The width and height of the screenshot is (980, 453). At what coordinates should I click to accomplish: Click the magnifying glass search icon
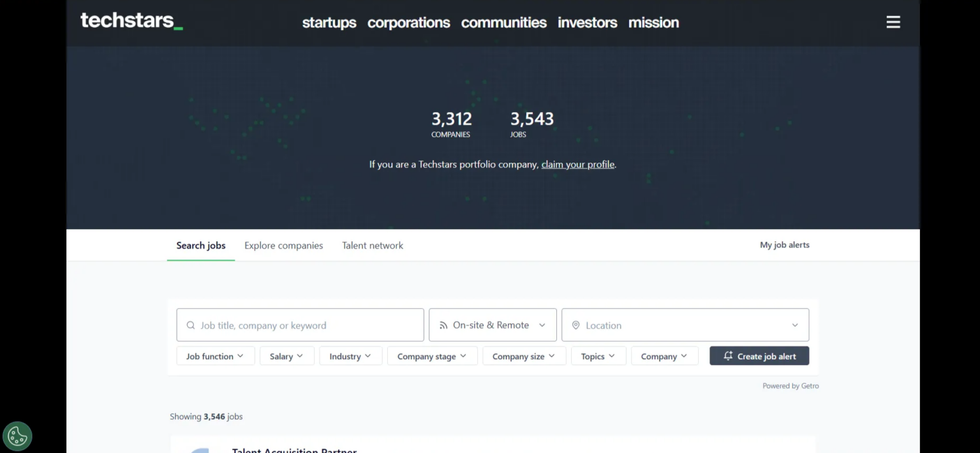(x=191, y=325)
